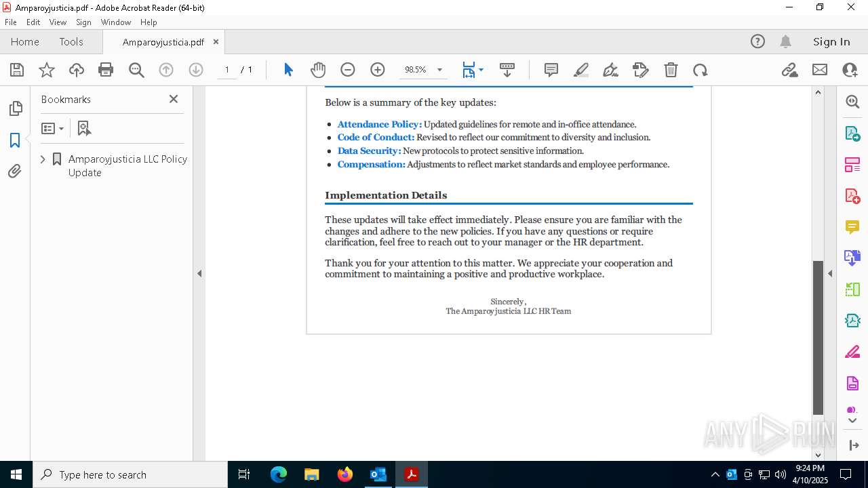868x488 pixels.
Task: Zoom in with plus icon
Action: click(x=378, y=70)
